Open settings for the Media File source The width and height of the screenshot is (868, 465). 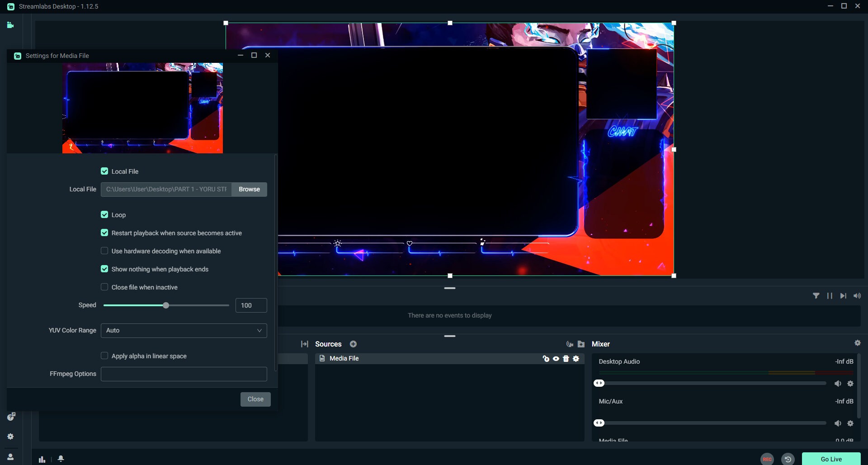(576, 359)
